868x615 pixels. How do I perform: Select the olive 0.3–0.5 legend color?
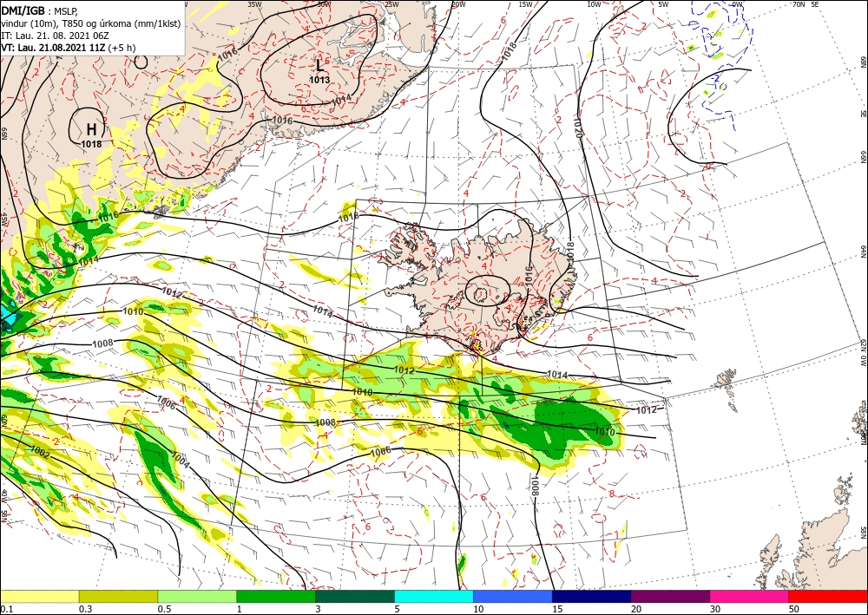point(118,596)
